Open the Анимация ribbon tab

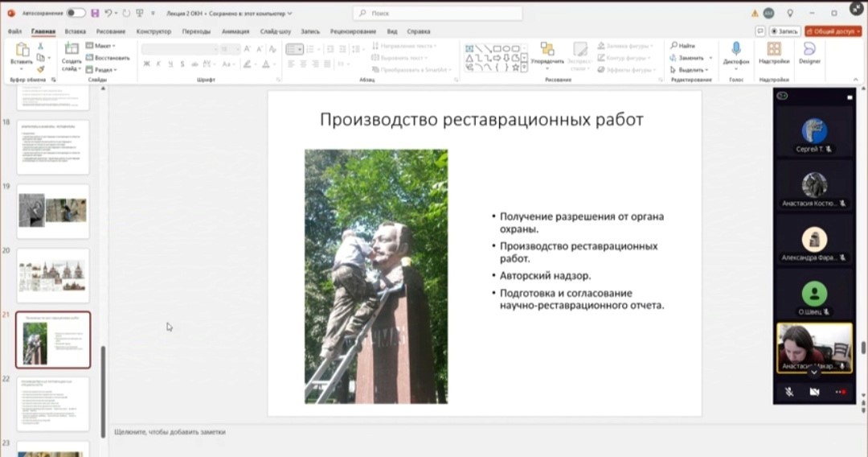(235, 31)
